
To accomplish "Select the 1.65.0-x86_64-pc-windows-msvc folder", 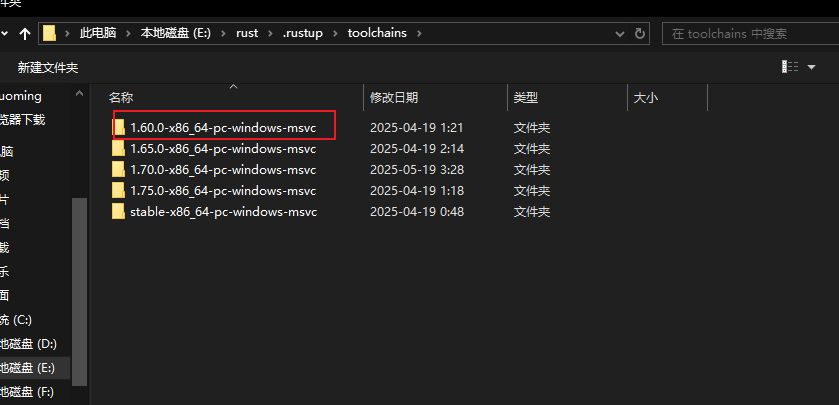I will click(223, 149).
